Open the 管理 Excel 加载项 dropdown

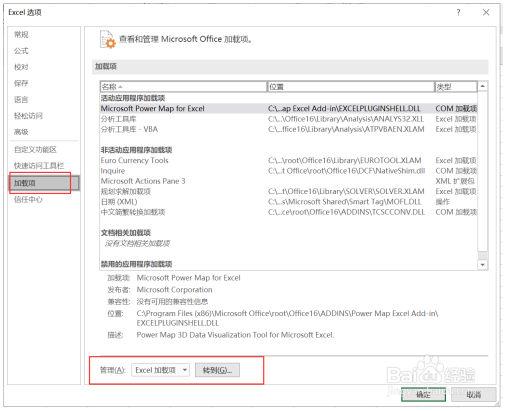click(161, 370)
